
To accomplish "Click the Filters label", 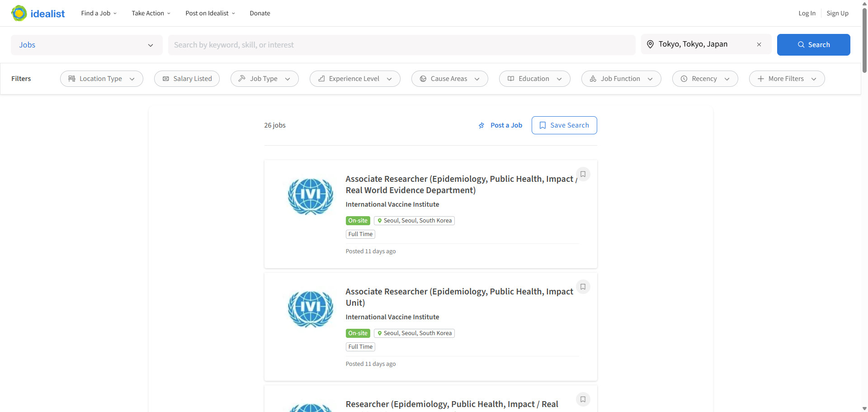I will pyautogui.click(x=21, y=79).
